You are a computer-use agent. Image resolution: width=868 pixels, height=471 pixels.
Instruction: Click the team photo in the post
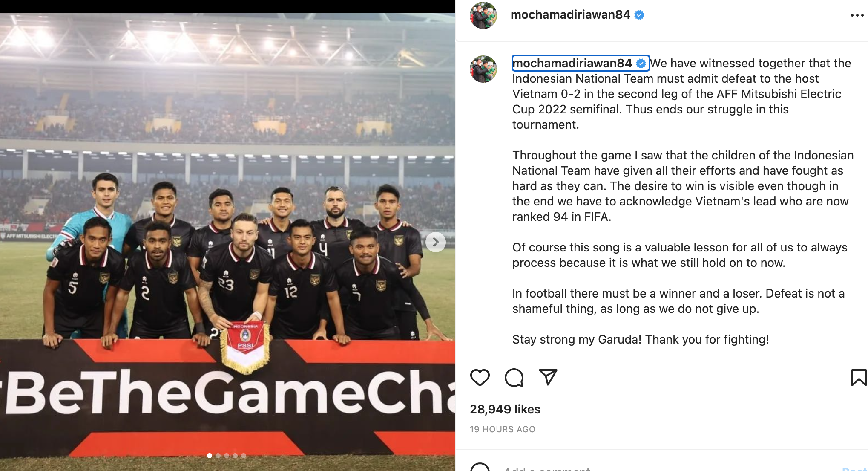(227, 242)
